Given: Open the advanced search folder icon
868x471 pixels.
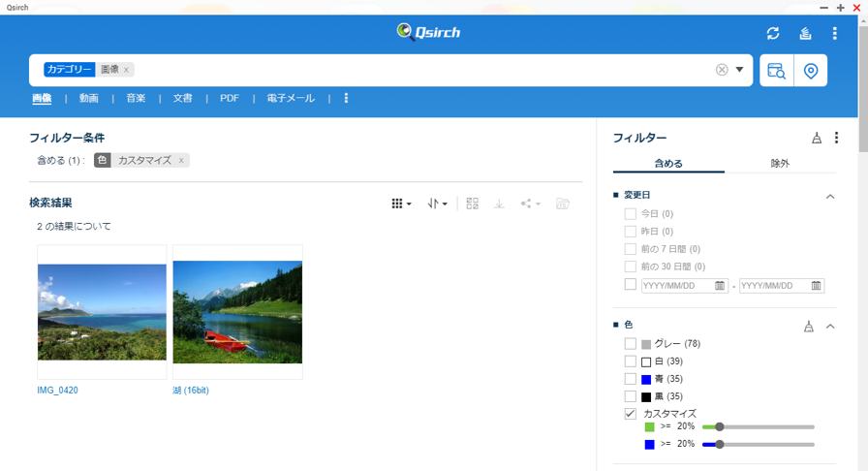Looking at the screenshot, I should [x=776, y=71].
